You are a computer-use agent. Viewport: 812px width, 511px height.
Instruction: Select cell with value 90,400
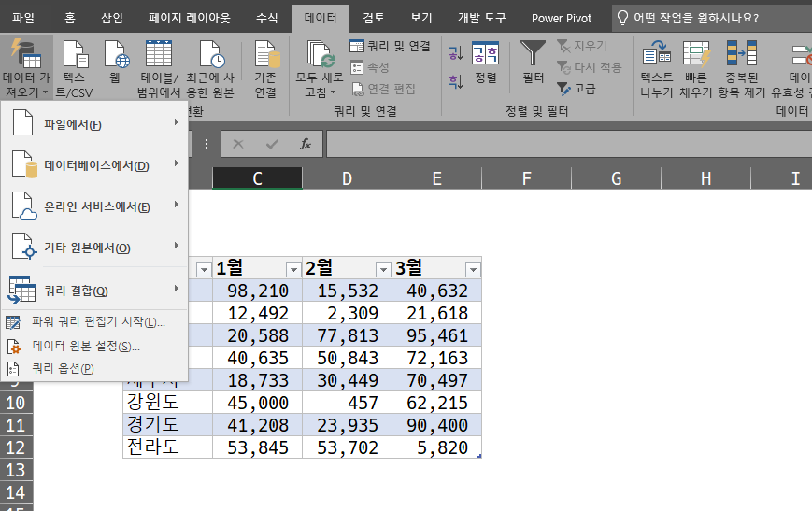click(x=436, y=425)
